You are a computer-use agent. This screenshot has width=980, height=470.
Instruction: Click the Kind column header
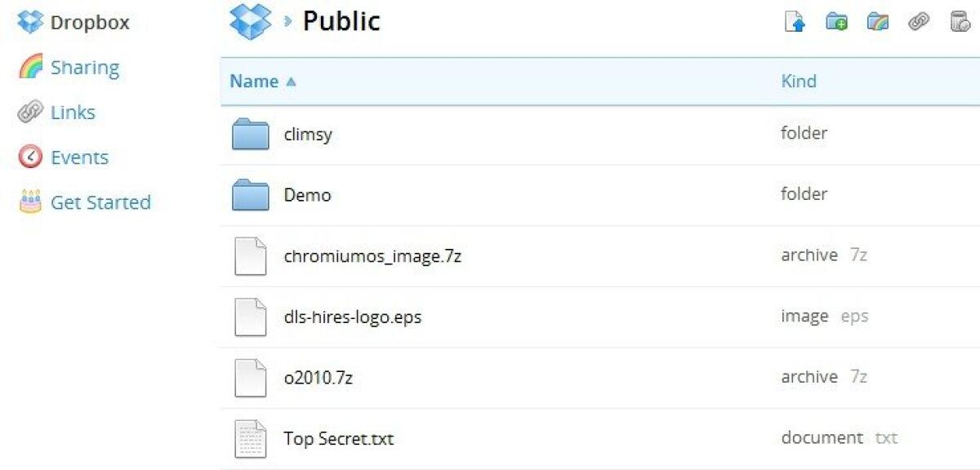click(x=799, y=81)
